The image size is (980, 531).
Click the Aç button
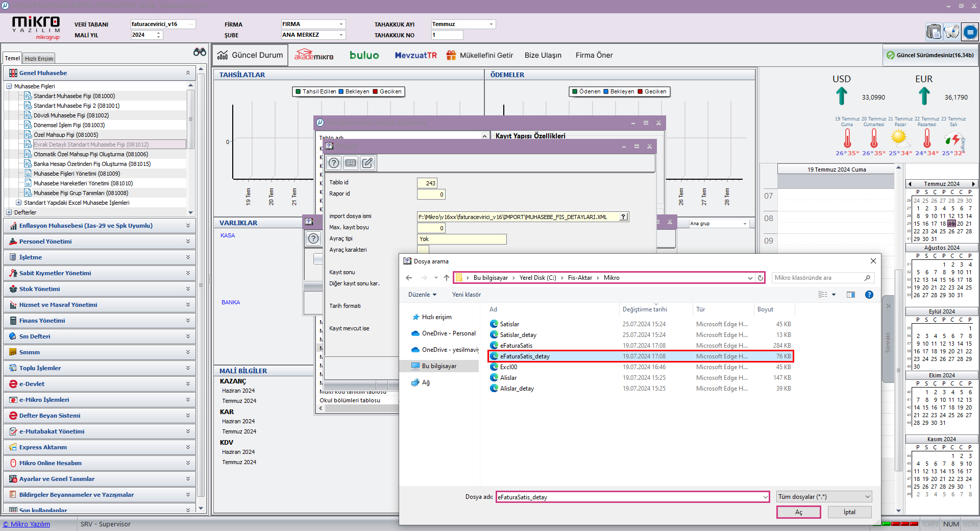[x=798, y=512]
